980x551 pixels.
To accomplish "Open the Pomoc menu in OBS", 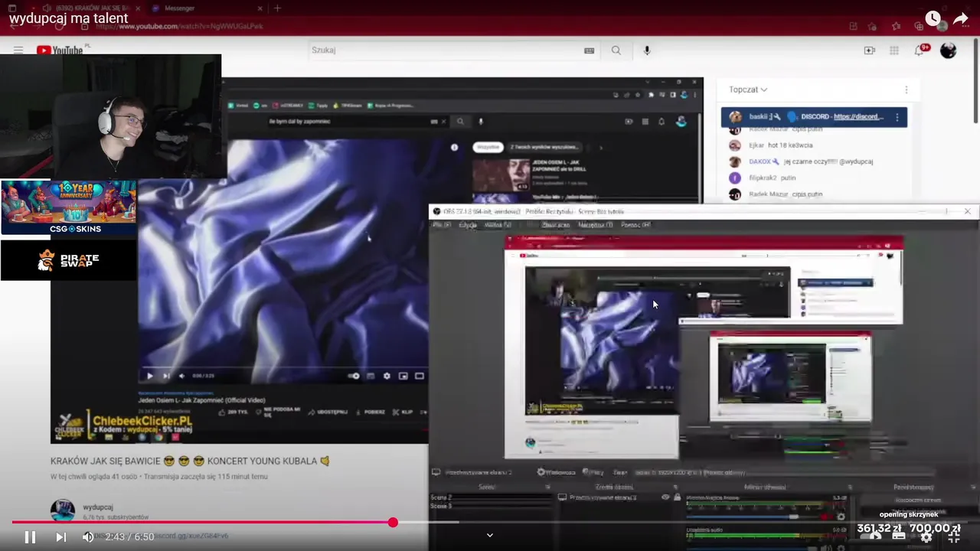I will click(x=635, y=225).
